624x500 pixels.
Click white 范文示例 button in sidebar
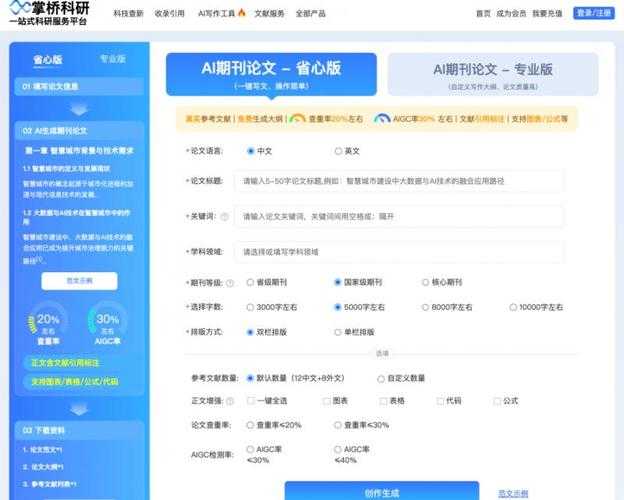pyautogui.click(x=80, y=281)
